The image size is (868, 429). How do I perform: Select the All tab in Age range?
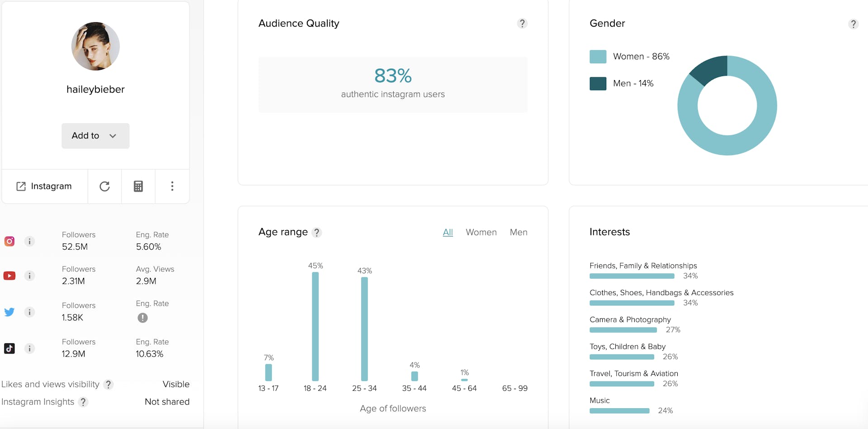447,232
